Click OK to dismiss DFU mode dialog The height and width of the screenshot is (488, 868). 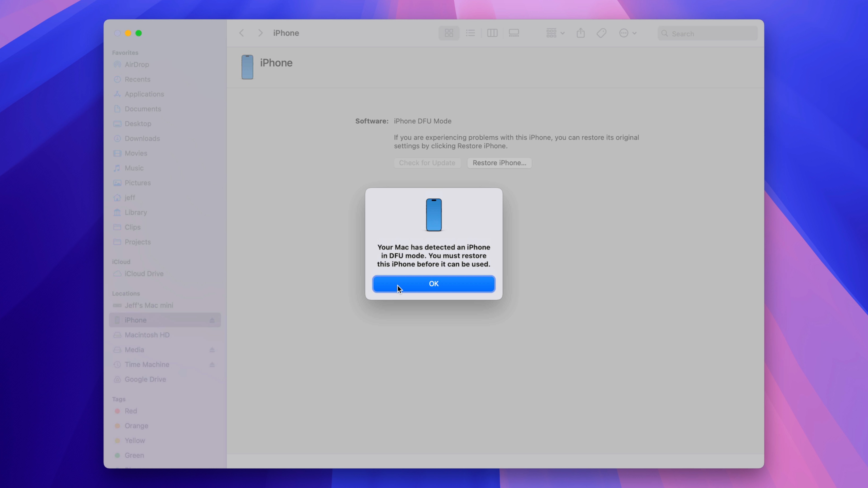click(x=434, y=284)
